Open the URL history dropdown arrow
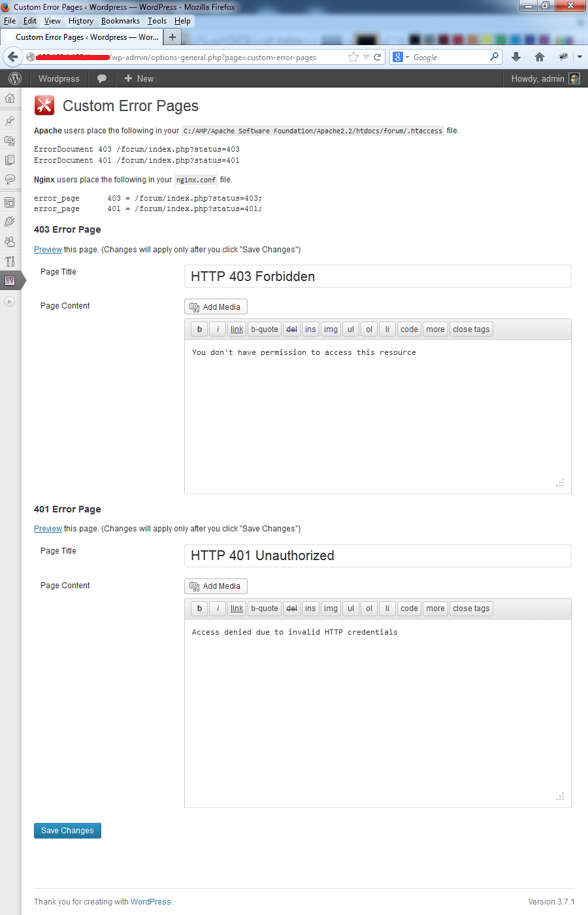588x915 pixels. 366,57
